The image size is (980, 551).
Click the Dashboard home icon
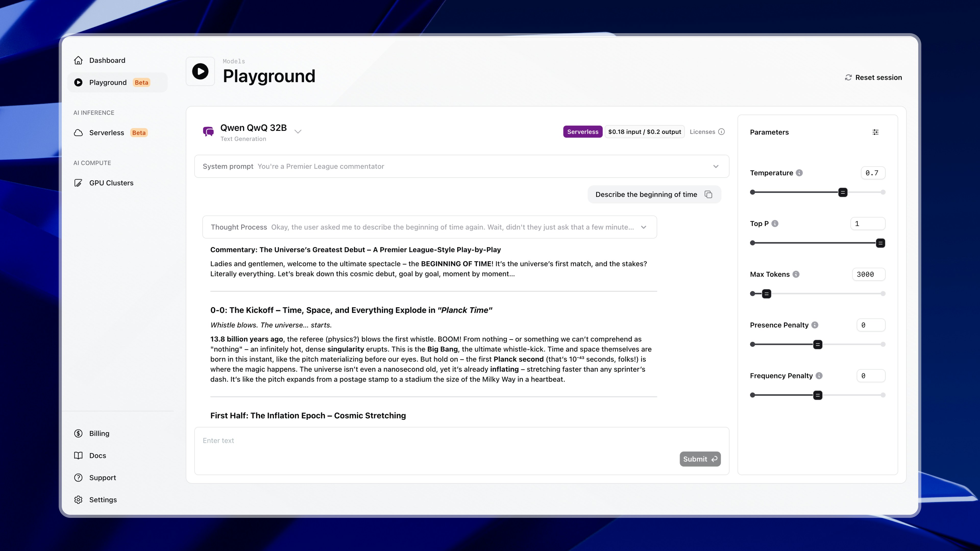tap(78, 60)
